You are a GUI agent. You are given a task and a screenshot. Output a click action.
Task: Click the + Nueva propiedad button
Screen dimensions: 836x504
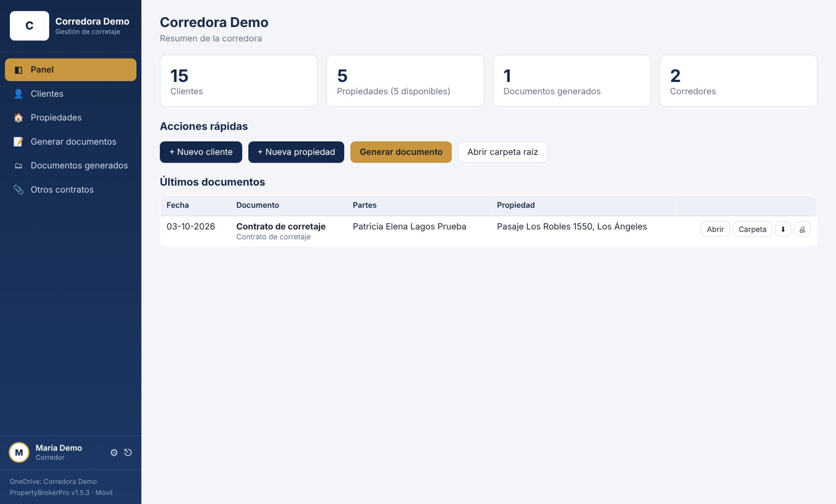pos(296,152)
